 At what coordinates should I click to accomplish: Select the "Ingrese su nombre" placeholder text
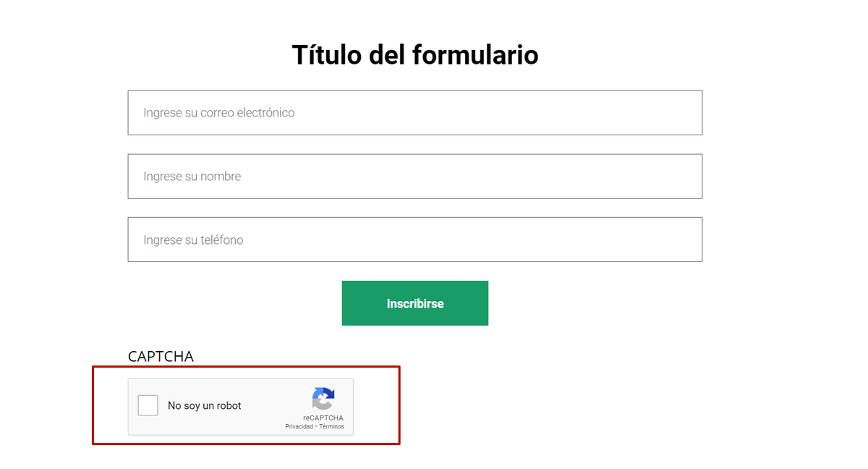click(x=192, y=177)
